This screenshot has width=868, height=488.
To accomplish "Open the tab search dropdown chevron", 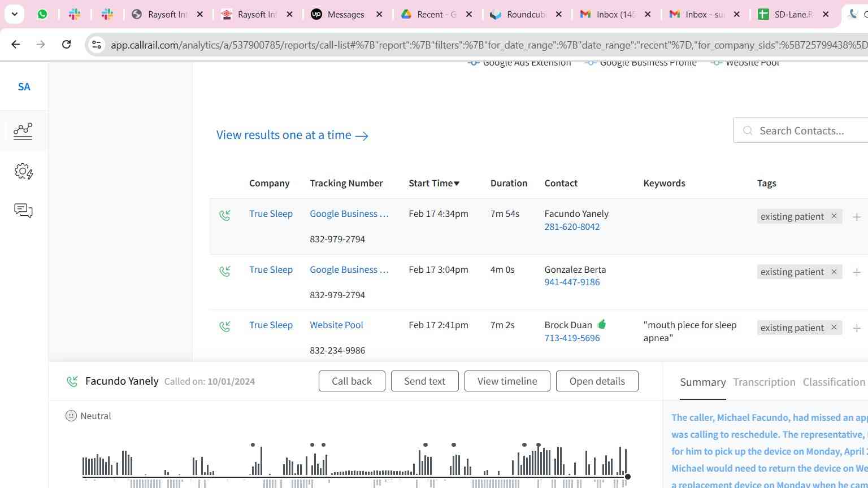I will tap(14, 14).
